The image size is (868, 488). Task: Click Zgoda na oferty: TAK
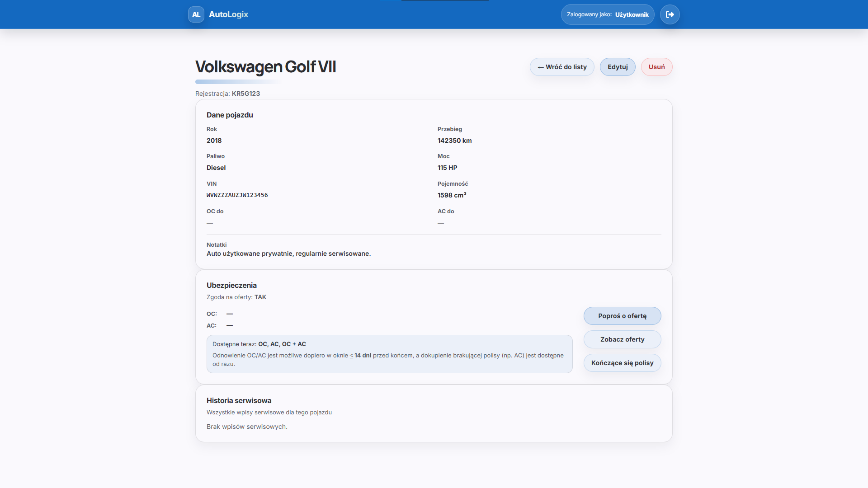click(236, 297)
